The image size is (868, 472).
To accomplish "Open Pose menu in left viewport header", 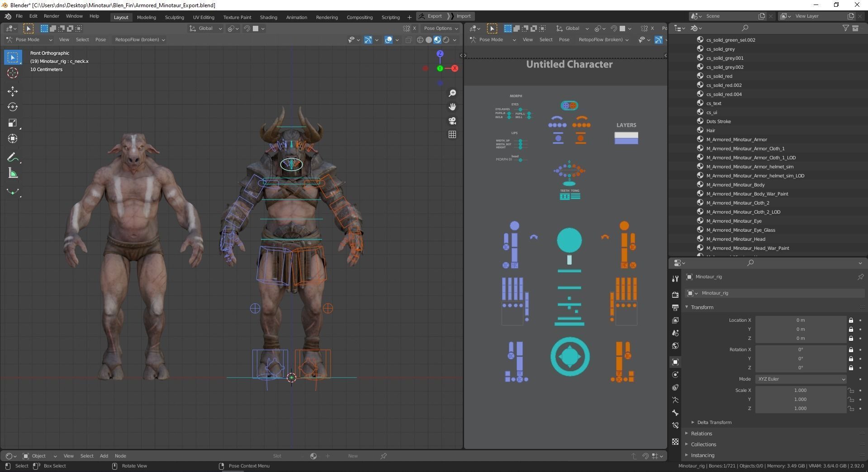I will 100,40.
